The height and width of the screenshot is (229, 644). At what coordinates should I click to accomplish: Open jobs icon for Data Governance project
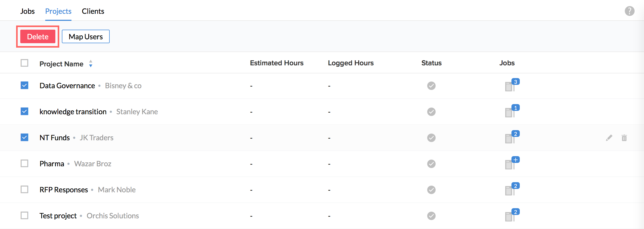(510, 86)
